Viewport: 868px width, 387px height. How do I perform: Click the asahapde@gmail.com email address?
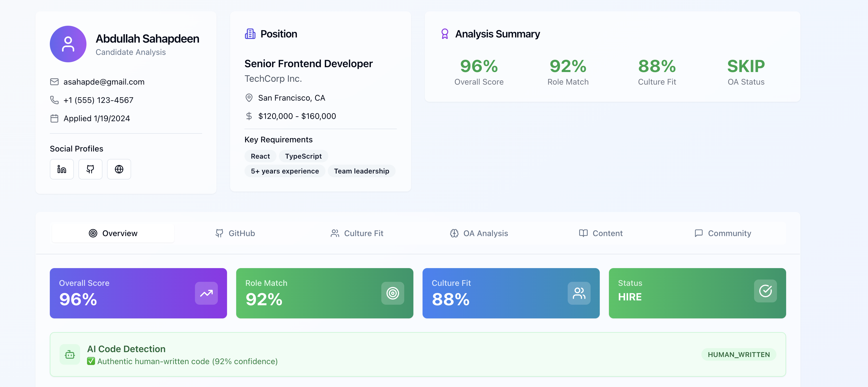104,82
